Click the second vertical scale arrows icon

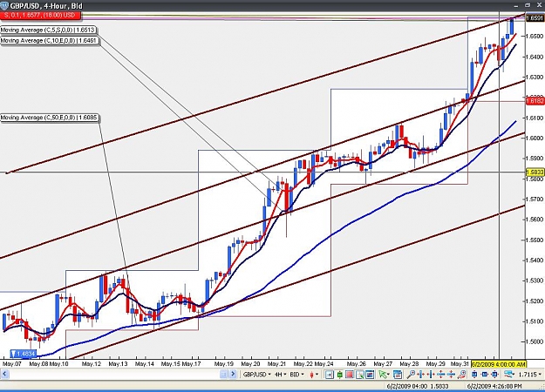click(x=451, y=375)
